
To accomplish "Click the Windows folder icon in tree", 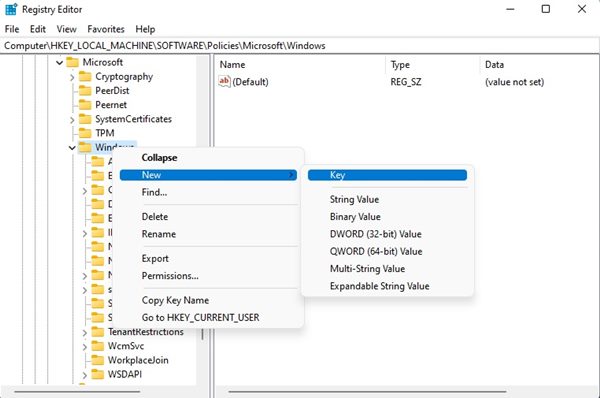I will (x=85, y=147).
